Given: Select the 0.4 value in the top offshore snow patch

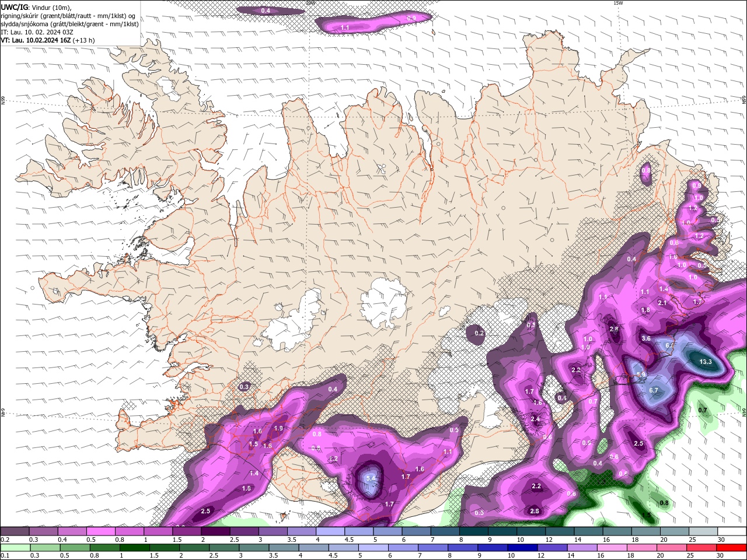Looking at the screenshot, I should tap(266, 11).
